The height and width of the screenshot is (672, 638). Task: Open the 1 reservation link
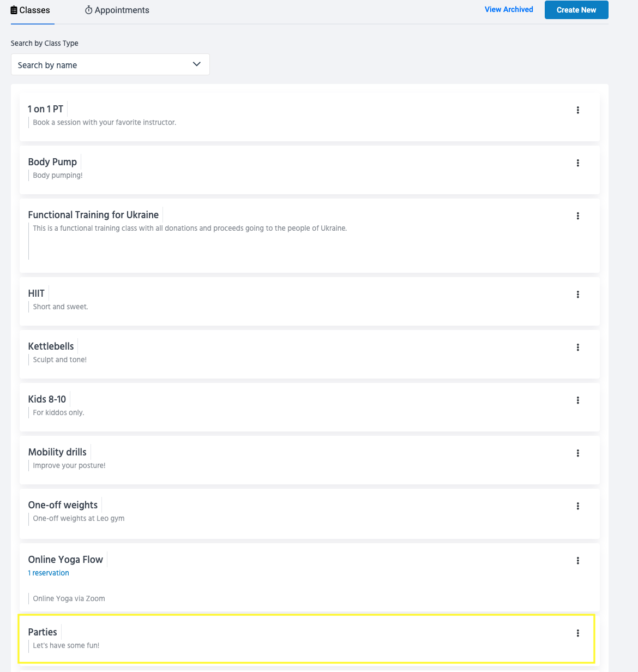49,573
